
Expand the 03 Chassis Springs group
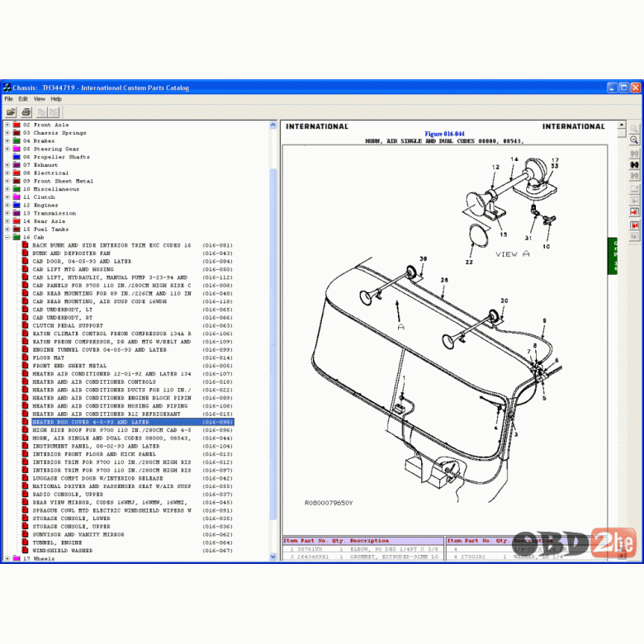pyautogui.click(x=7, y=133)
